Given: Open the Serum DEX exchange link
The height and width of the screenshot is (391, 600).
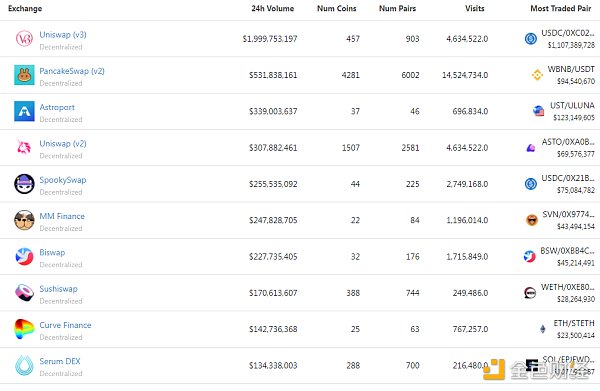Looking at the screenshot, I should click(x=60, y=361).
